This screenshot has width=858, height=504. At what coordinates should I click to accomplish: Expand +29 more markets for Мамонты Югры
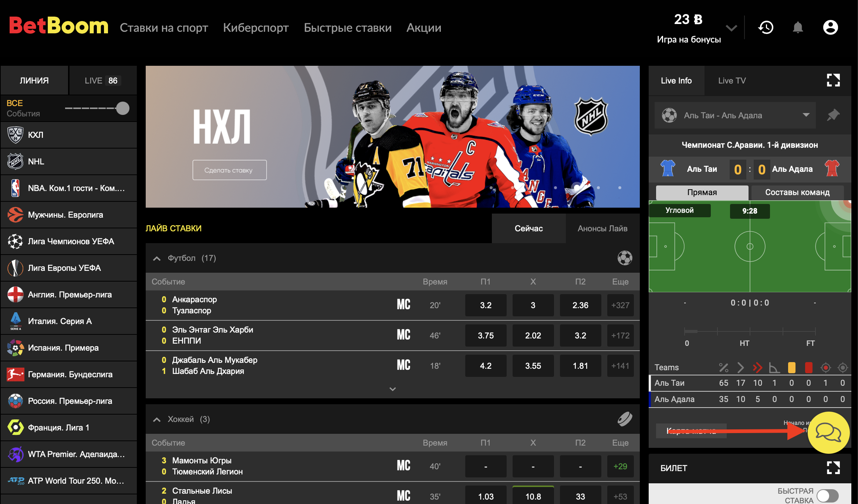point(620,466)
